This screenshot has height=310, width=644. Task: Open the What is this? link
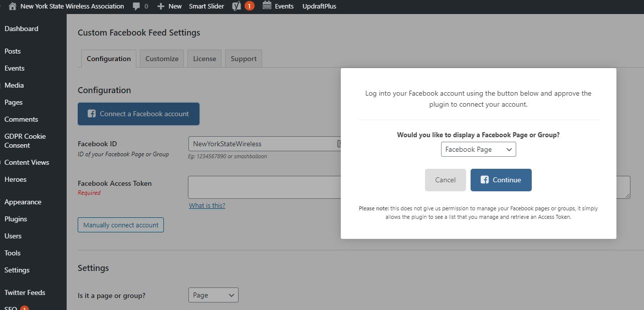(x=207, y=205)
